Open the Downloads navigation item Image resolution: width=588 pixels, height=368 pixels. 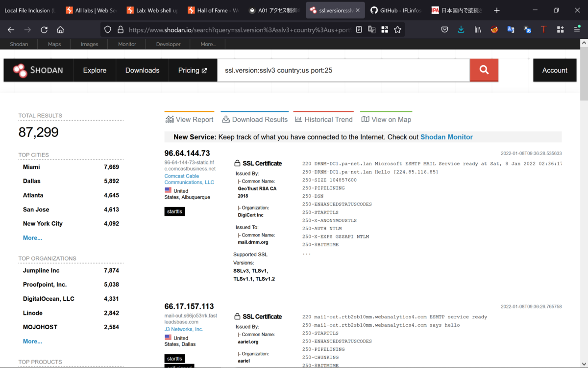click(x=142, y=70)
